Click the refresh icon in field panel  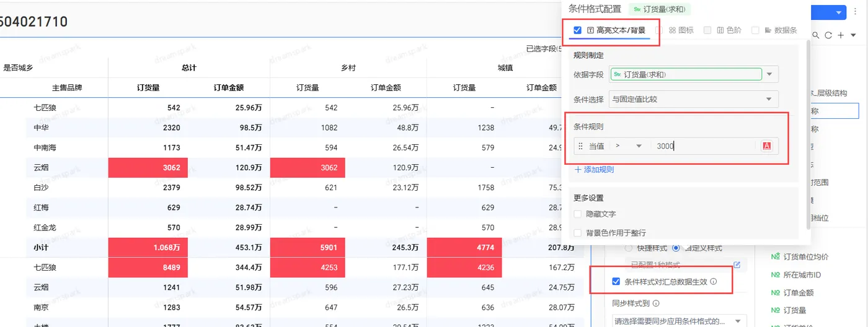pyautogui.click(x=828, y=36)
